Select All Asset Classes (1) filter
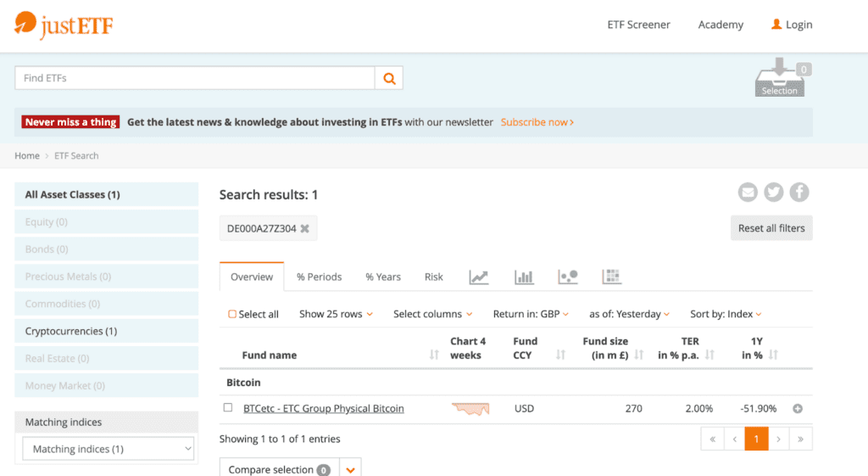 click(x=106, y=194)
